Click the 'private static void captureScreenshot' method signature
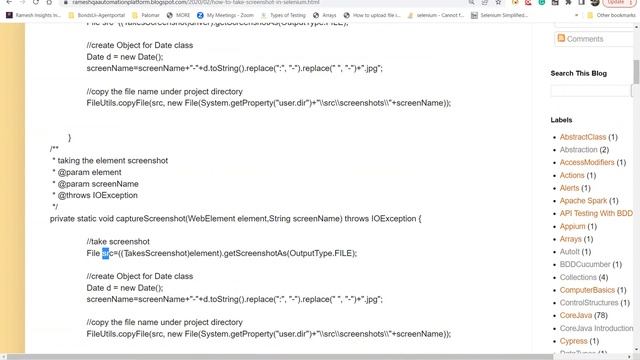The image size is (640, 360). point(235,219)
